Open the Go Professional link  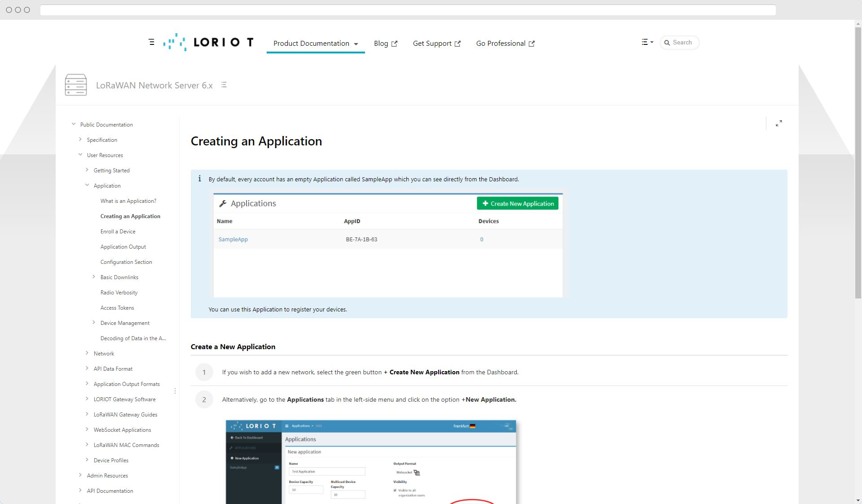tap(506, 44)
